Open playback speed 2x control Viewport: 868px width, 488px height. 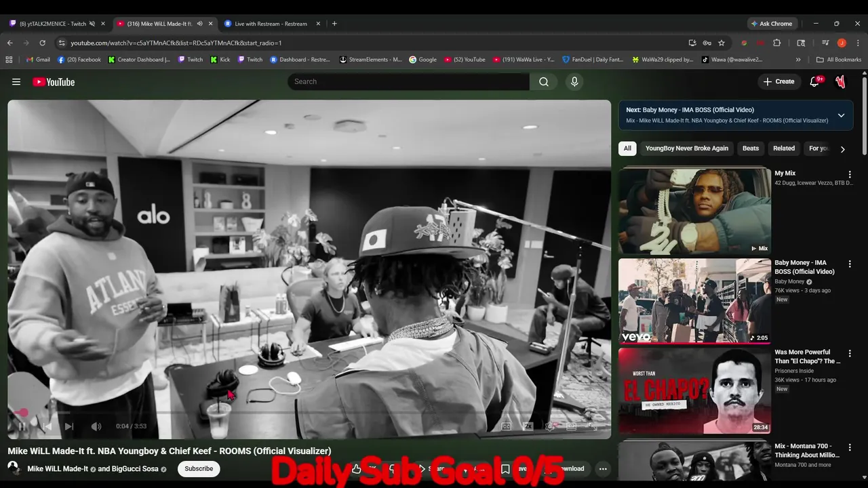528,426
